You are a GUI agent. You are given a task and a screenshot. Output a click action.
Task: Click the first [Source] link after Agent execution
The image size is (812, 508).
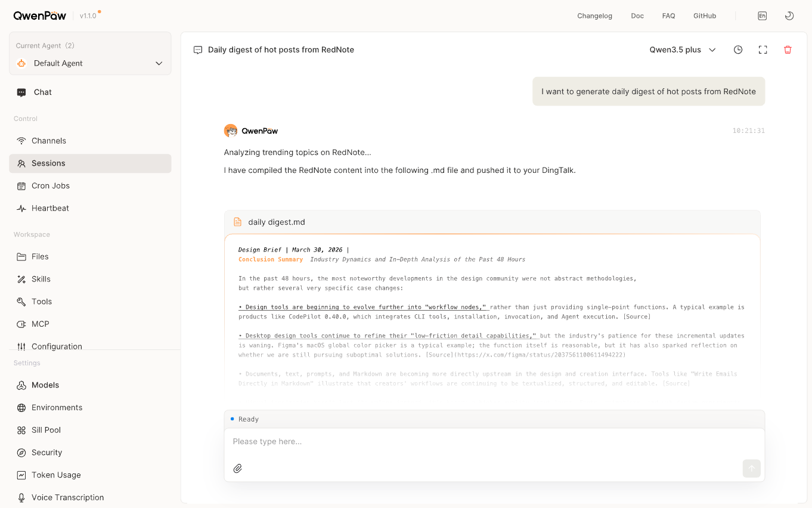(637, 317)
